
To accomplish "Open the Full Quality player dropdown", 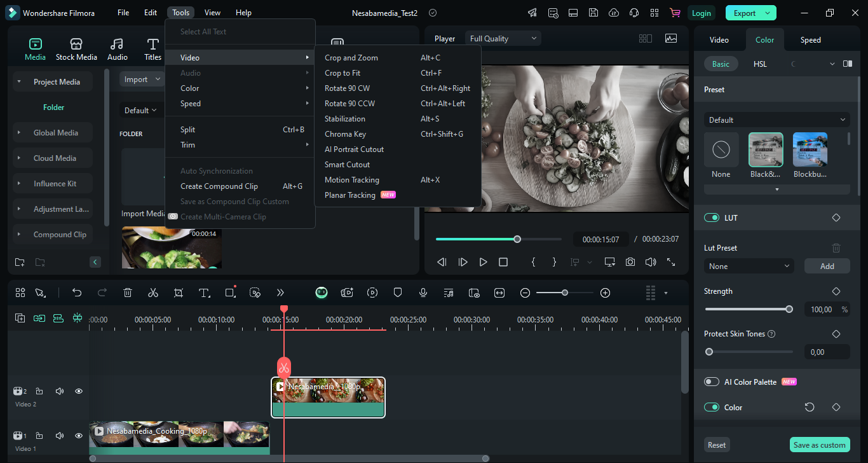I will [x=503, y=39].
